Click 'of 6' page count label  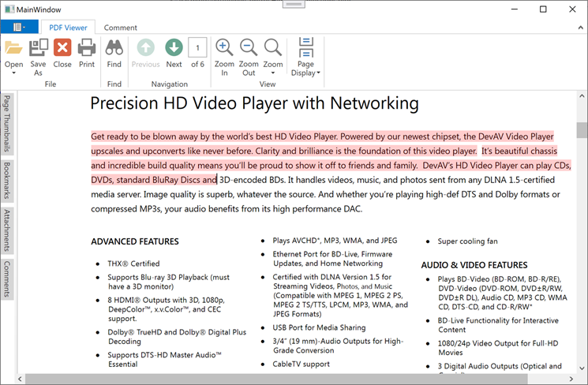click(197, 64)
